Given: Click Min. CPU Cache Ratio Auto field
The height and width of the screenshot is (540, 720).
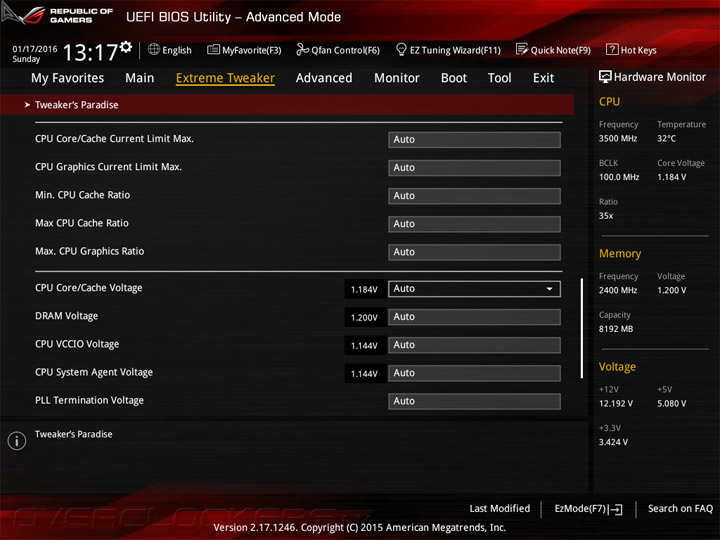Looking at the screenshot, I should pyautogui.click(x=474, y=196).
